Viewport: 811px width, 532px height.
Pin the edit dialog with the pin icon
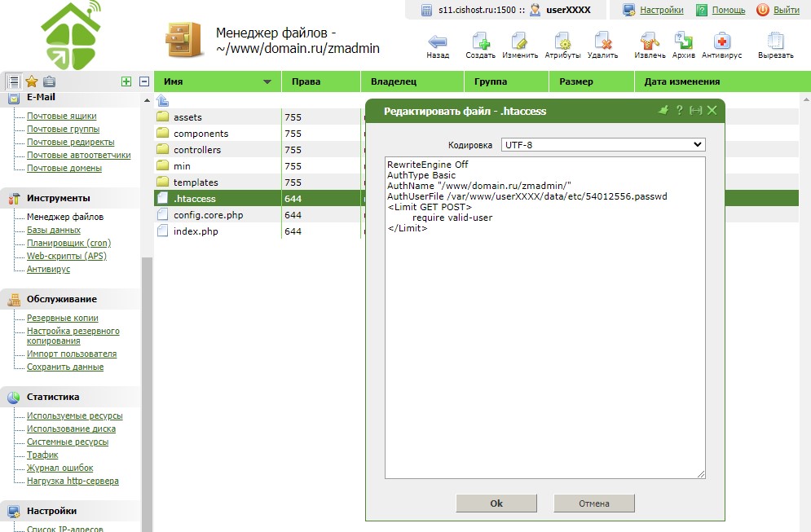663,111
